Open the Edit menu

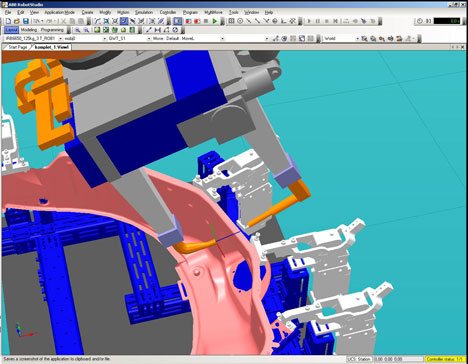click(21, 12)
